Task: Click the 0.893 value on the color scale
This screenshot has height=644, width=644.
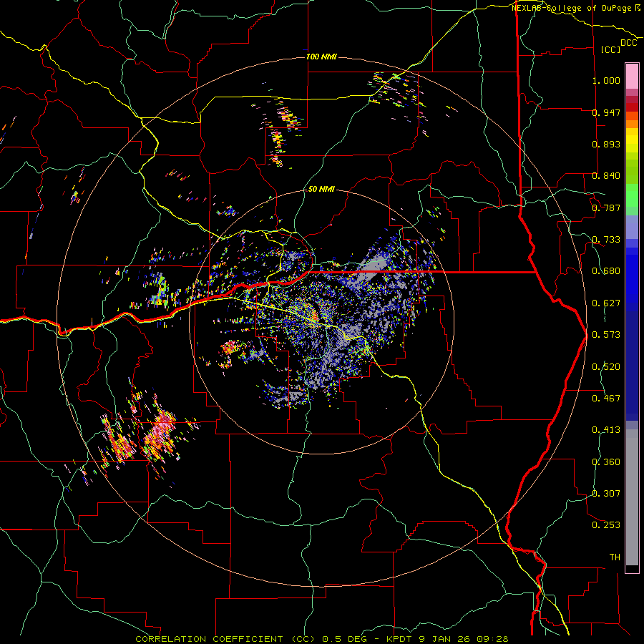Action: pyautogui.click(x=606, y=144)
